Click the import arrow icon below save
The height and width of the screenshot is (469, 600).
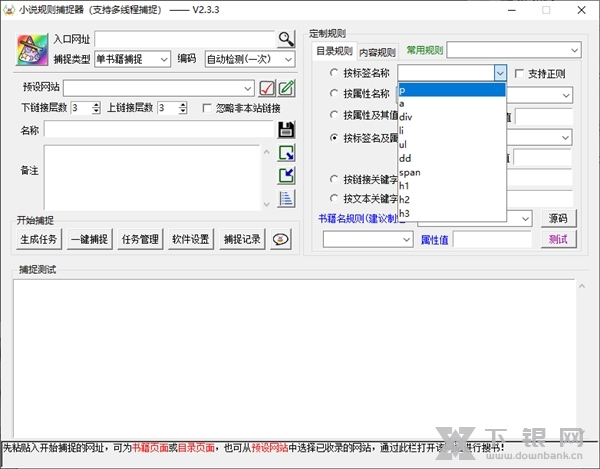pos(287,153)
